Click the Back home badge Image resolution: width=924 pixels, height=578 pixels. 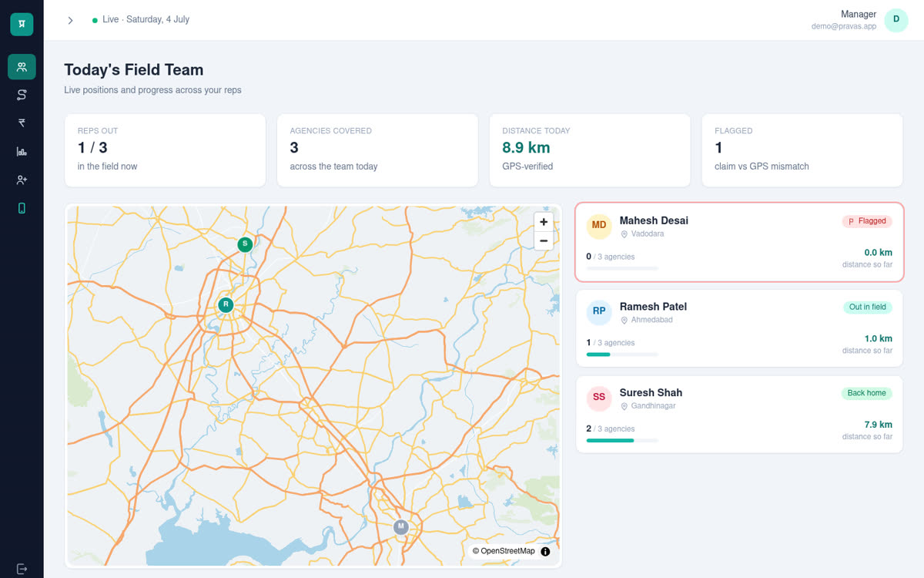(867, 393)
